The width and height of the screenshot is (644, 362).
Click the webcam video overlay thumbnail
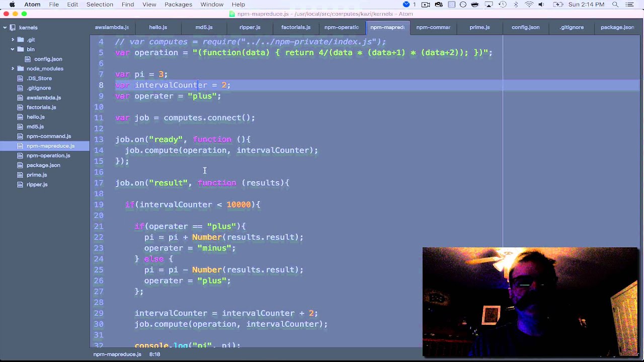tap(531, 302)
